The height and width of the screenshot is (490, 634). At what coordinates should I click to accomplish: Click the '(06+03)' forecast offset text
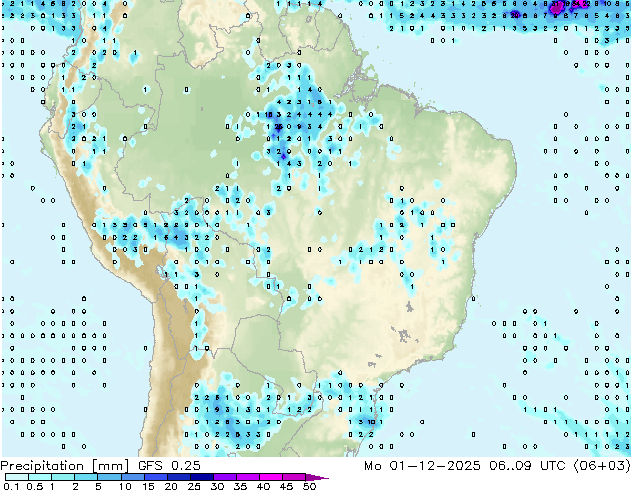(601, 466)
